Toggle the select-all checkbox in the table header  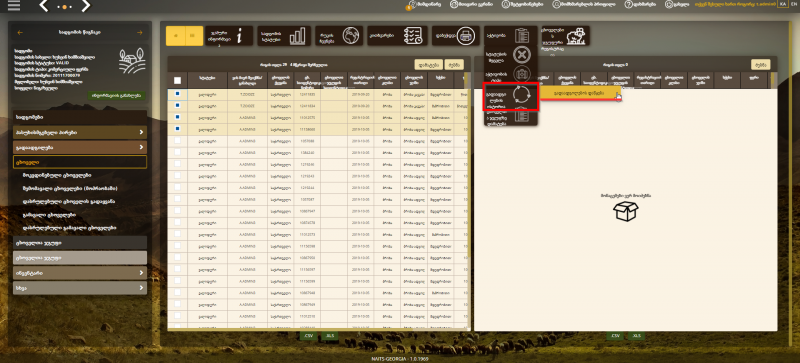(178, 80)
